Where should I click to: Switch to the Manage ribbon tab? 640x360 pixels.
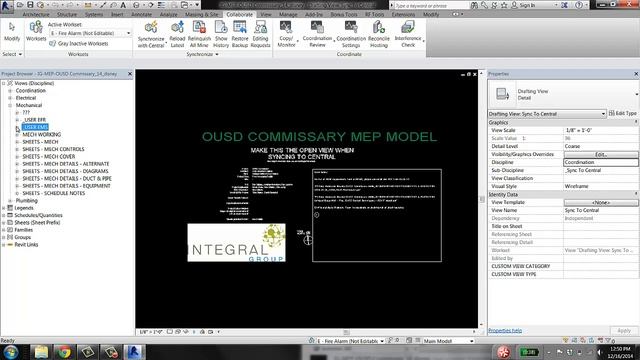click(x=288, y=14)
